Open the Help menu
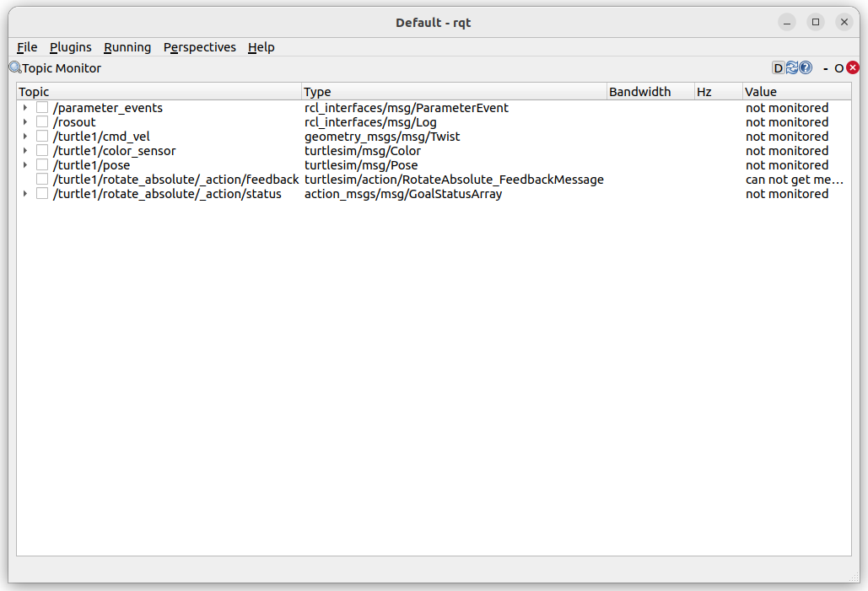 261,47
